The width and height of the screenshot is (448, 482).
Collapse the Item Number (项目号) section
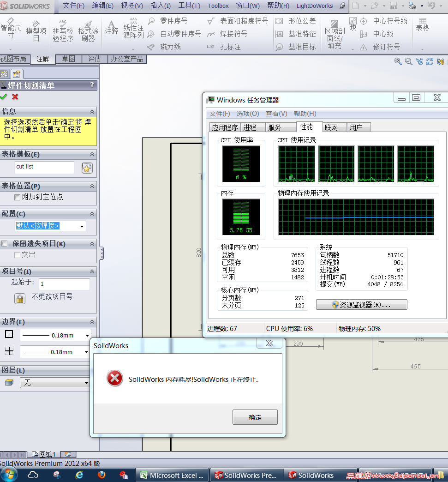pos(92,271)
